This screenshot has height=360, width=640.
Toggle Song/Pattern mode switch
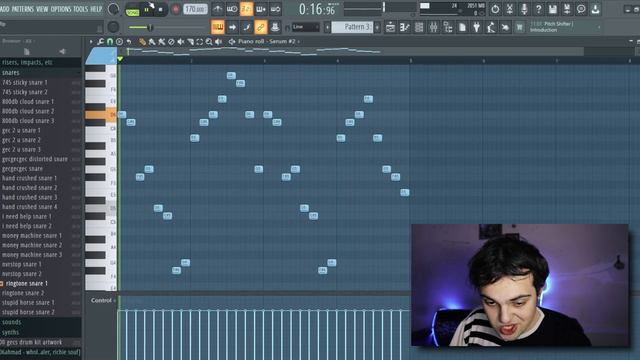[132, 9]
